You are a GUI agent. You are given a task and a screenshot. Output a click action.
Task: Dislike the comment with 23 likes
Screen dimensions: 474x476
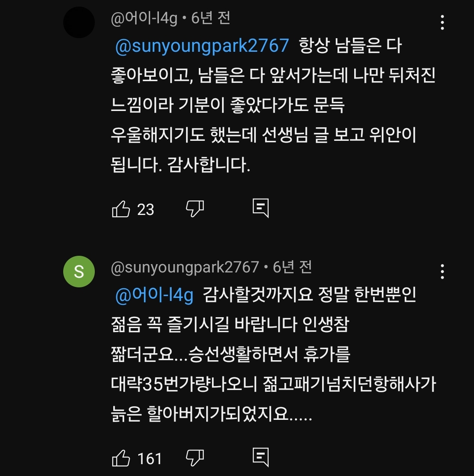click(x=194, y=209)
